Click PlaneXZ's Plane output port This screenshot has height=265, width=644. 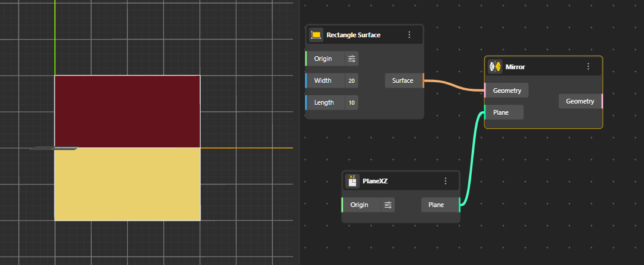pyautogui.click(x=459, y=205)
